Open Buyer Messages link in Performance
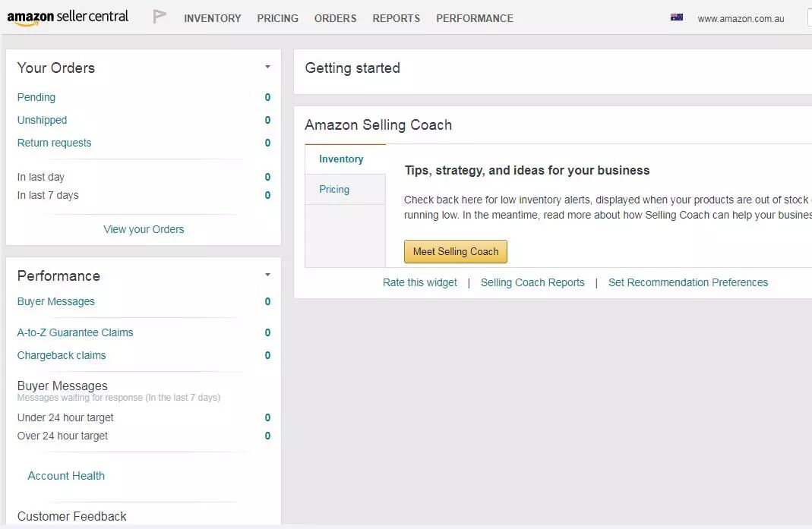 [56, 301]
